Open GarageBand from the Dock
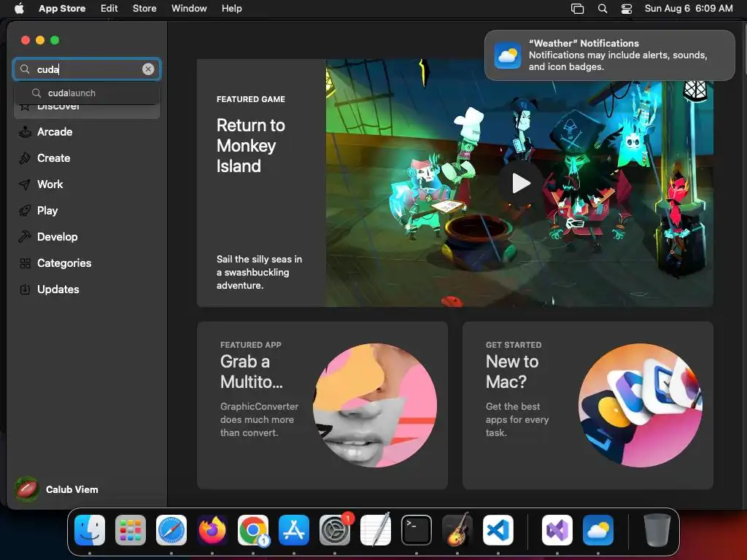The height and width of the screenshot is (560, 747). (x=457, y=530)
